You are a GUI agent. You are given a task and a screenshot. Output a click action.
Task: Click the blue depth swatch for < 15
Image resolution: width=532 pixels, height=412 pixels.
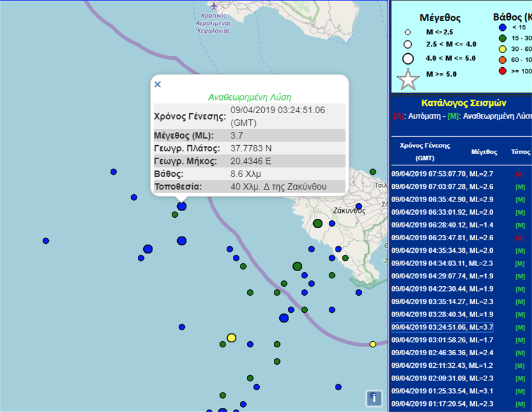502,27
